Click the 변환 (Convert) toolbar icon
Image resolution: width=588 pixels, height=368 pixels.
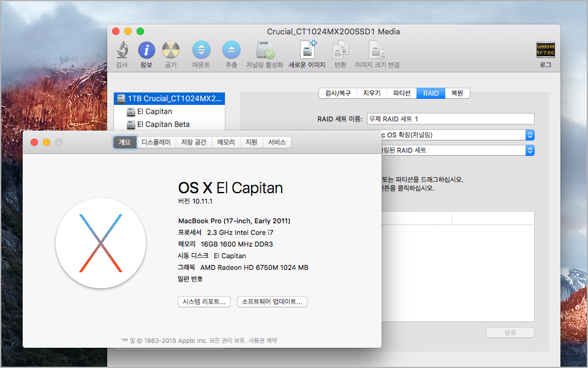tap(340, 50)
